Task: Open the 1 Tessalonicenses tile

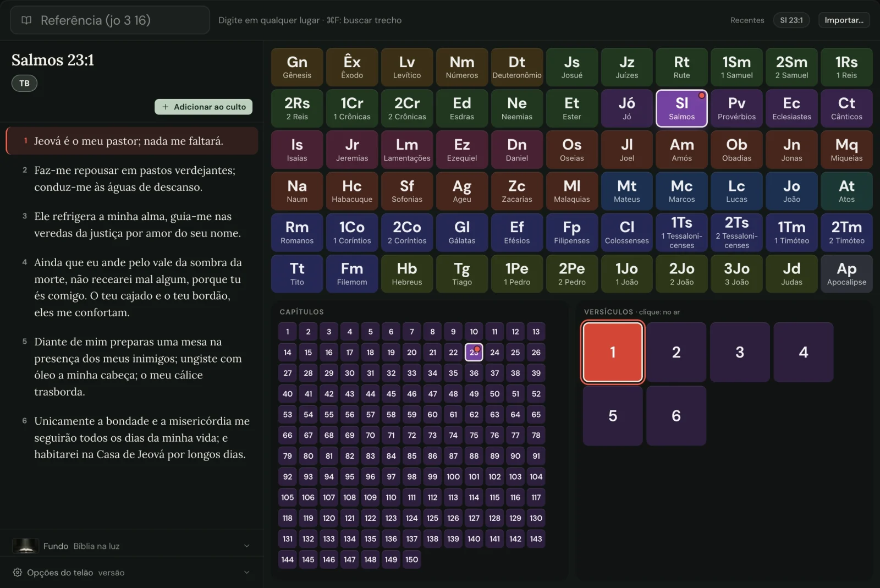Action: 681,232
